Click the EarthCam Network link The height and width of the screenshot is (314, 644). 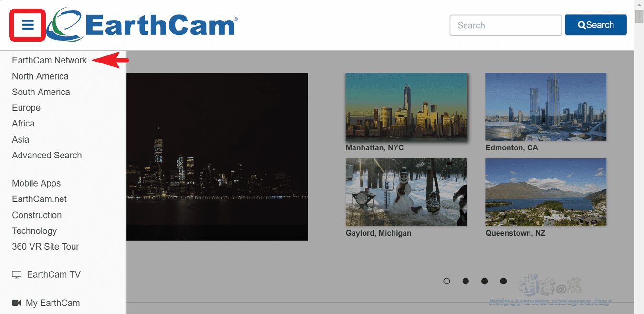(49, 60)
